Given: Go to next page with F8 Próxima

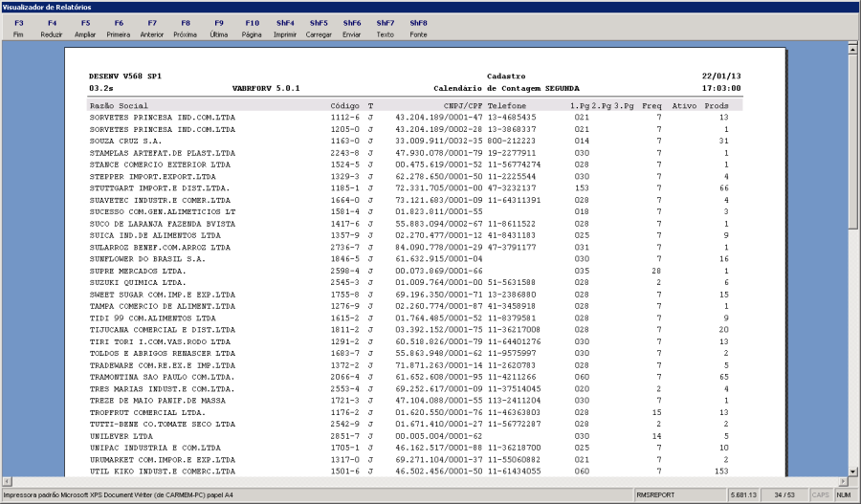Looking at the screenshot, I should 186,29.
